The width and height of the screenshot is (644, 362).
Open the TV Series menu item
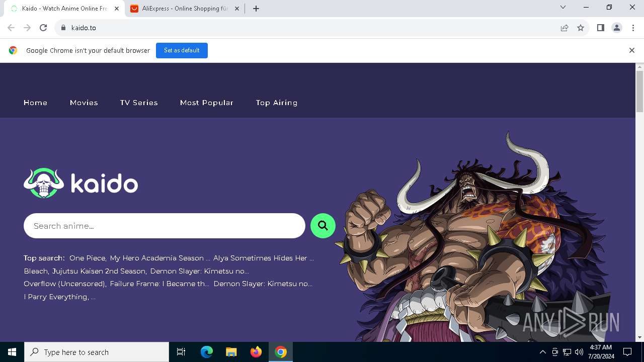tap(139, 103)
